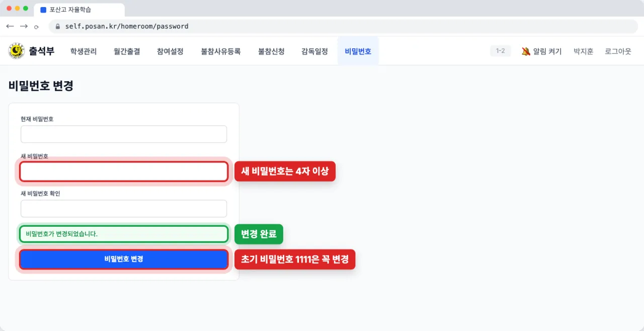
Task: Click the browser forward arrow
Action: [x=24, y=26]
